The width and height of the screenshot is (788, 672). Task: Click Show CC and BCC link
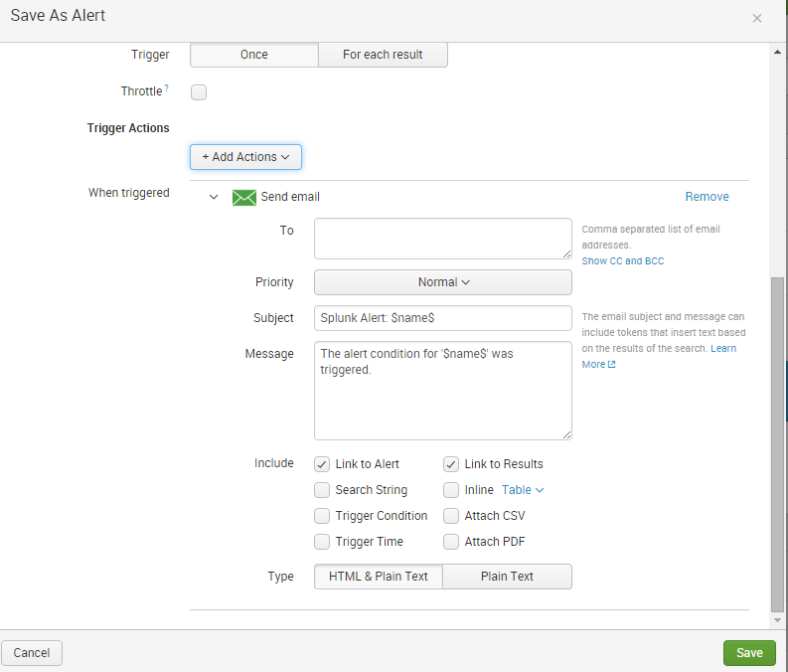pos(623,261)
